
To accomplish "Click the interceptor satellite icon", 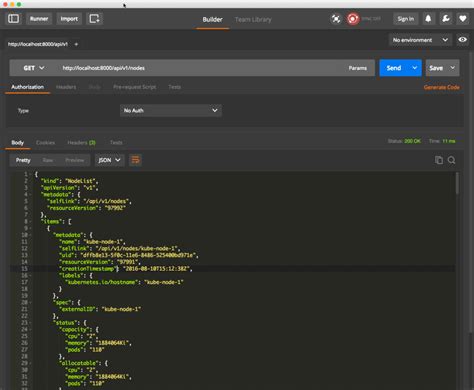I will tap(336, 19).
